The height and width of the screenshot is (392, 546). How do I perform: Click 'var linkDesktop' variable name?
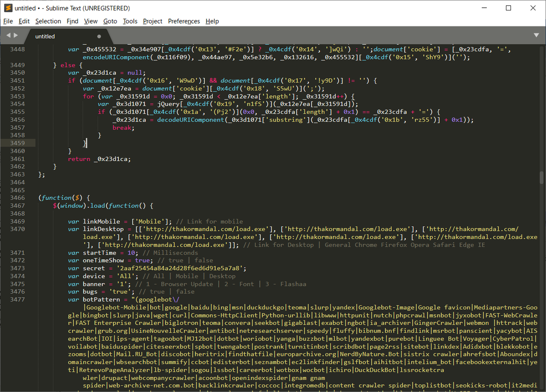(x=103, y=229)
